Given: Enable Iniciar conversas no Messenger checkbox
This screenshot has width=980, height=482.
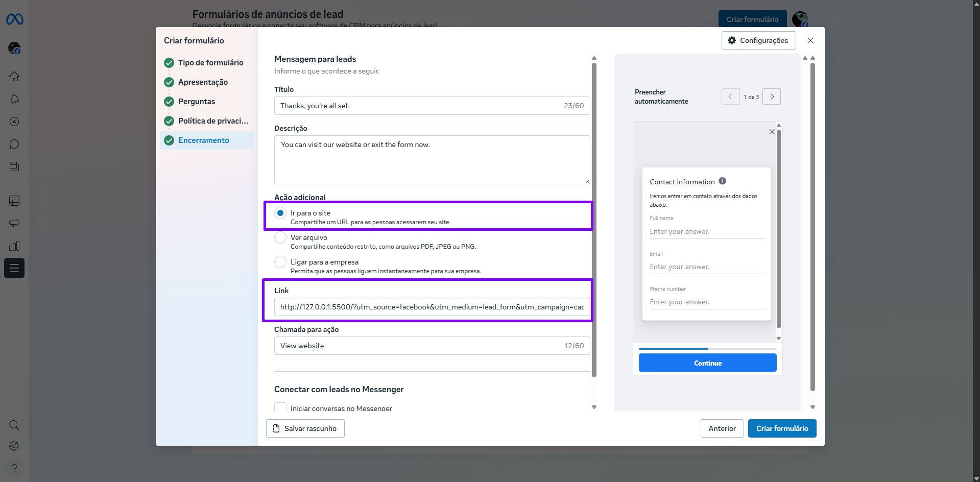Looking at the screenshot, I should click(x=280, y=407).
